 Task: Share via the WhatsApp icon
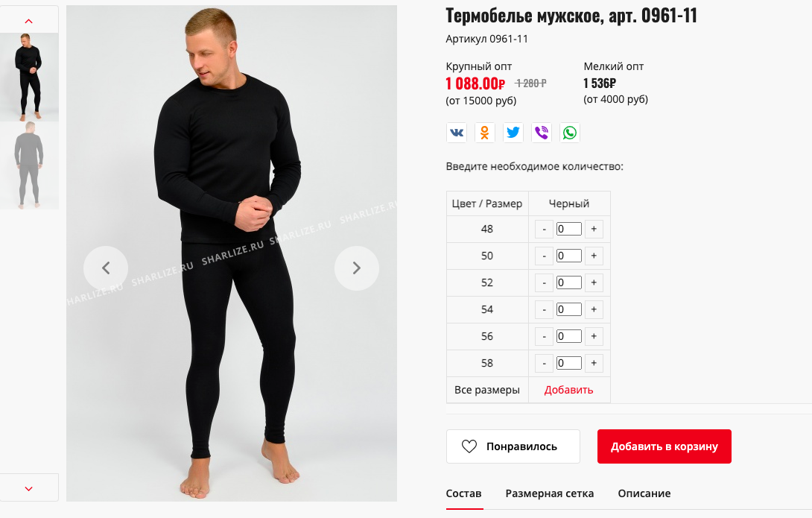coord(570,133)
